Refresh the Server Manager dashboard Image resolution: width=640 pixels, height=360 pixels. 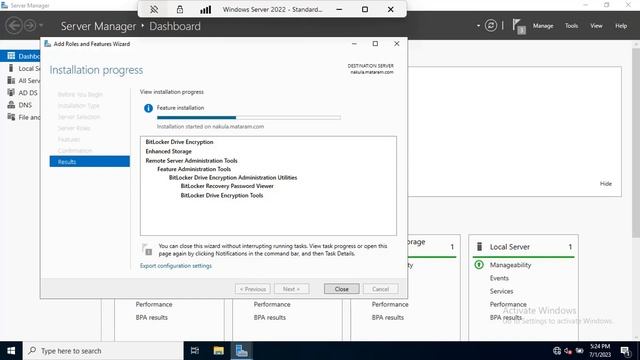[x=491, y=26]
